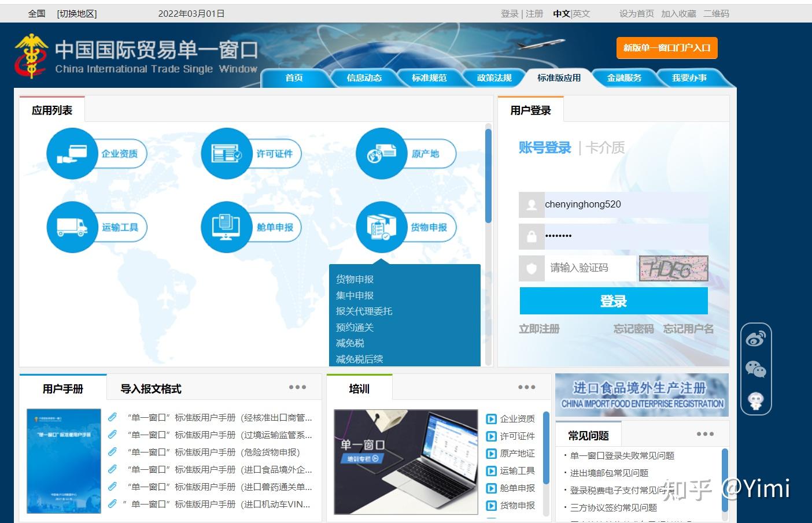Expand the 常见问题 panel's more menu
This screenshot has width=812, height=523.
click(706, 433)
